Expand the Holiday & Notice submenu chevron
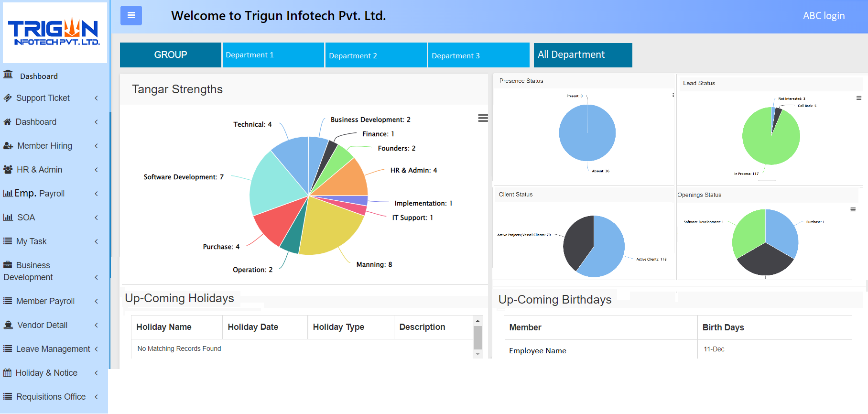The image size is (868, 414). [x=96, y=373]
